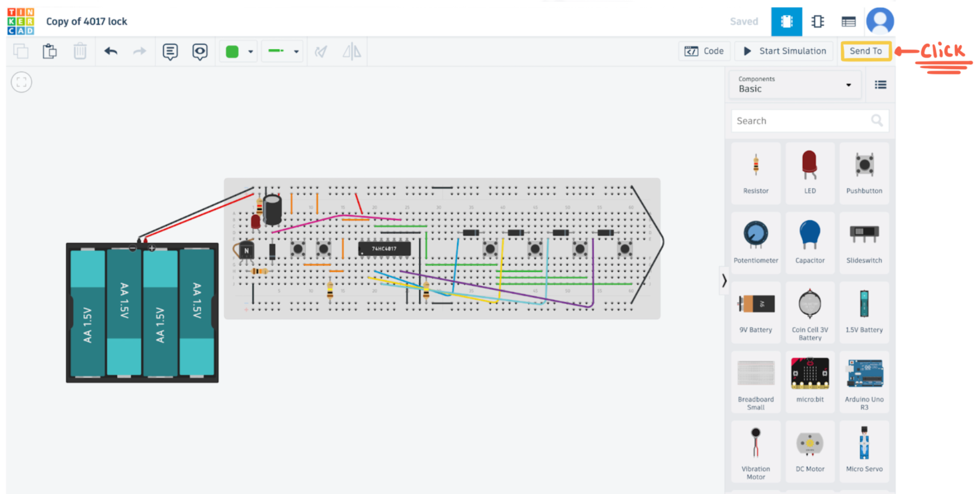Open the wire type dropdown arrow
The width and height of the screenshot is (980, 494).
point(296,52)
